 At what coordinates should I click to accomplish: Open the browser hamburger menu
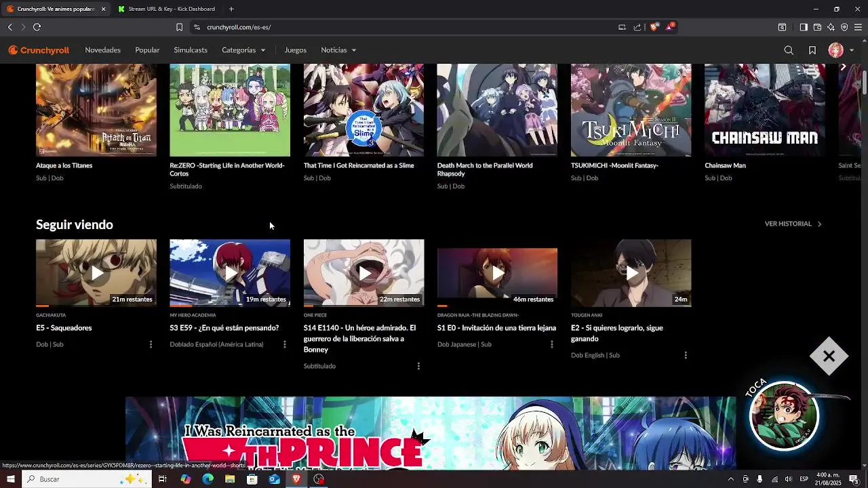[858, 27]
